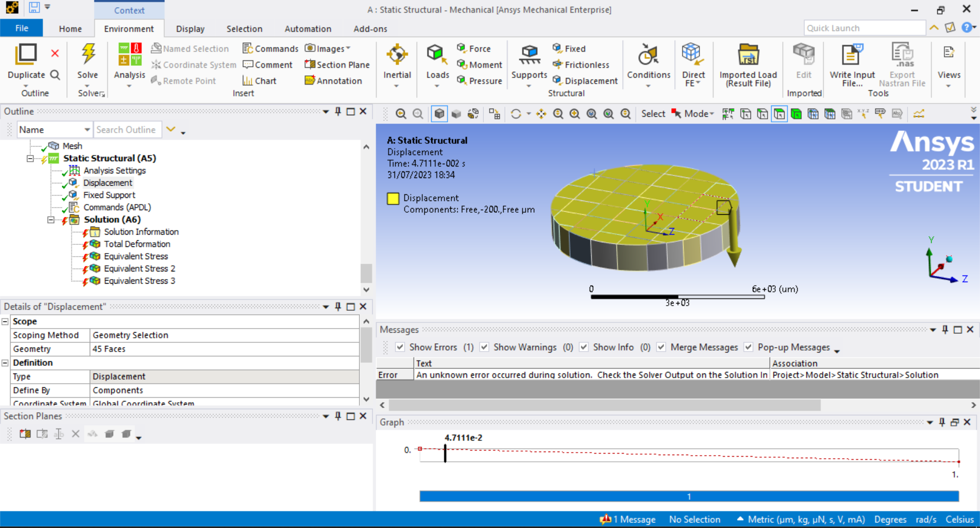Screen dimensions: 980x528
Task: Open the Analysis dropdown in ribbon
Action: (x=129, y=86)
